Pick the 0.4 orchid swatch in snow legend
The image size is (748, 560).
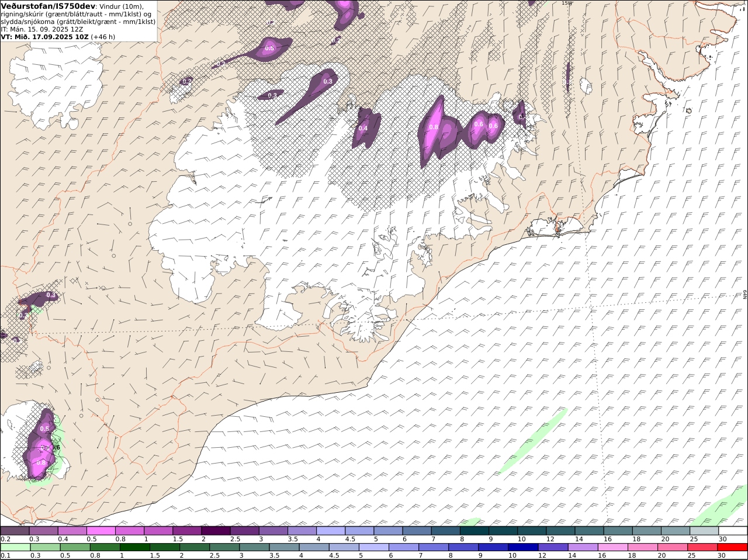pos(72,531)
